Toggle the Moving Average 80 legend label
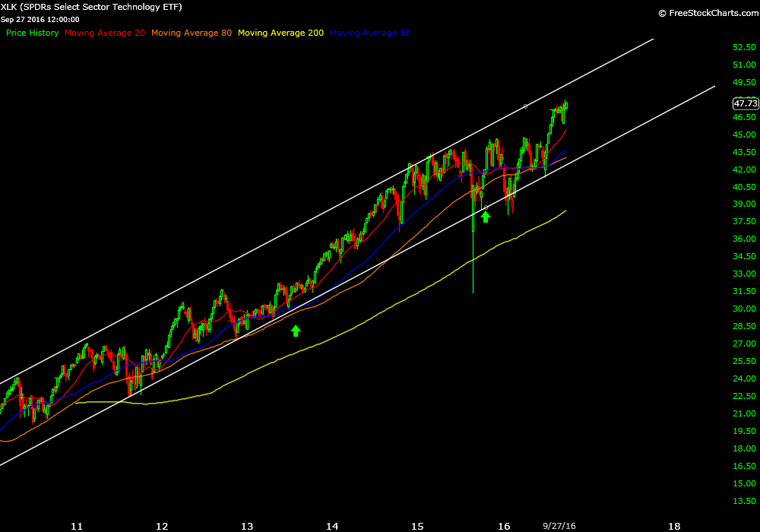 (192, 33)
